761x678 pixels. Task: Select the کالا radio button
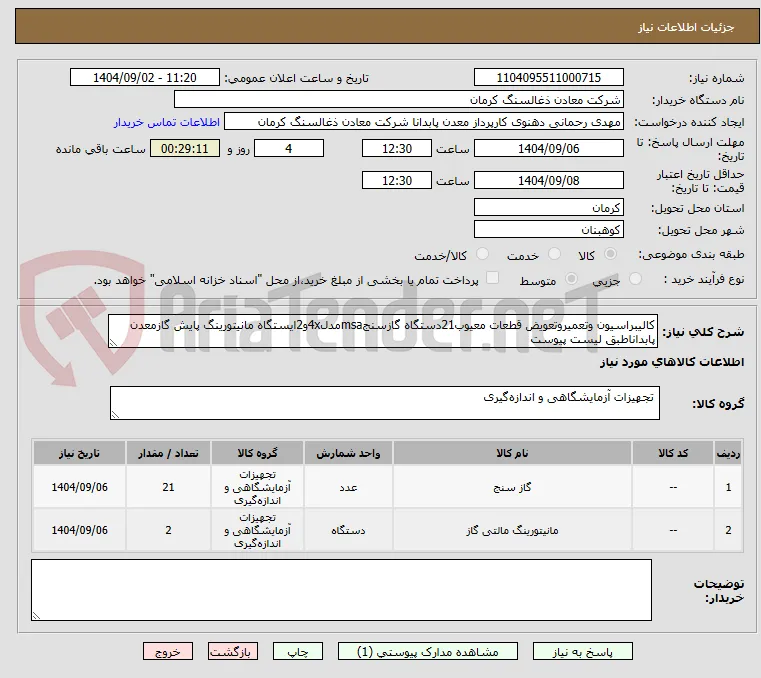[611, 254]
